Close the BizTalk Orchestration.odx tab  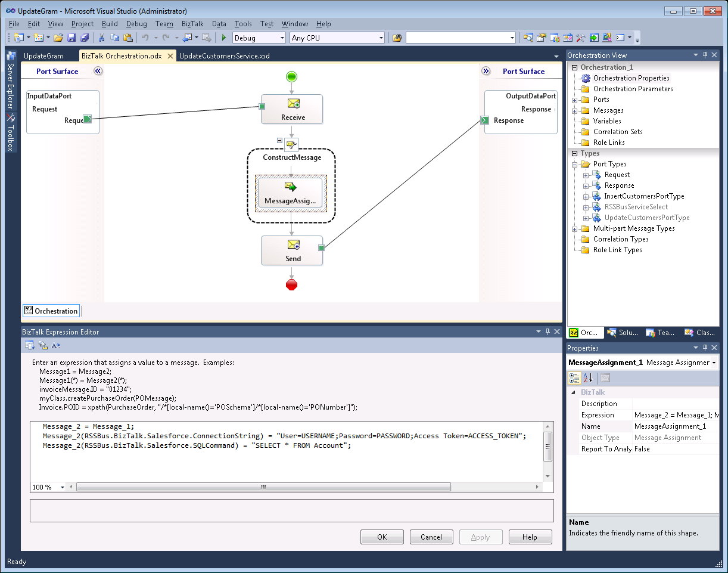[x=170, y=56]
